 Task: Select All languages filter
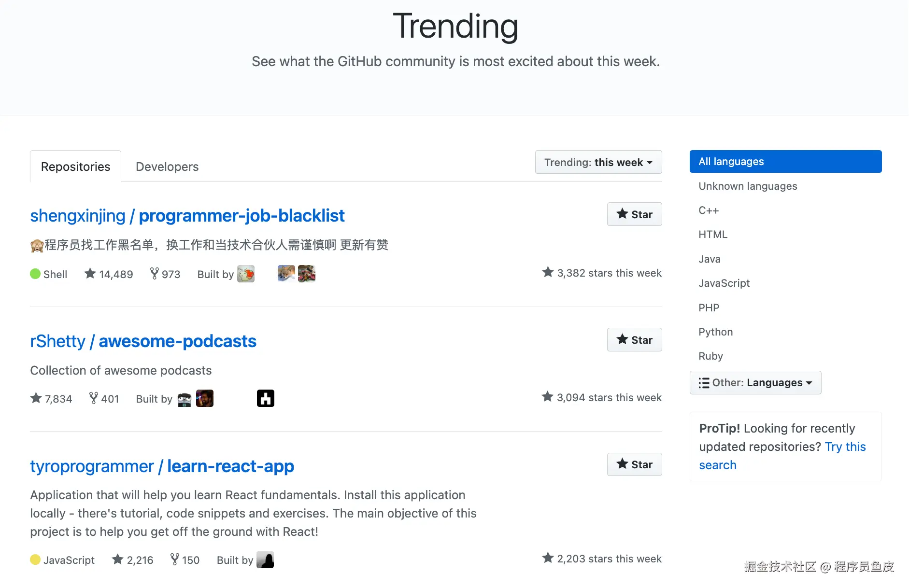pyautogui.click(x=785, y=162)
